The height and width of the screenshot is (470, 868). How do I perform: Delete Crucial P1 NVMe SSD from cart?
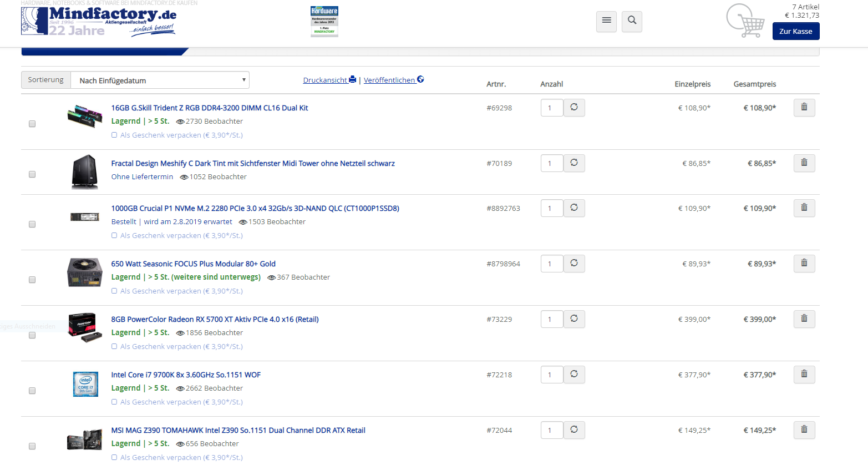[804, 208]
